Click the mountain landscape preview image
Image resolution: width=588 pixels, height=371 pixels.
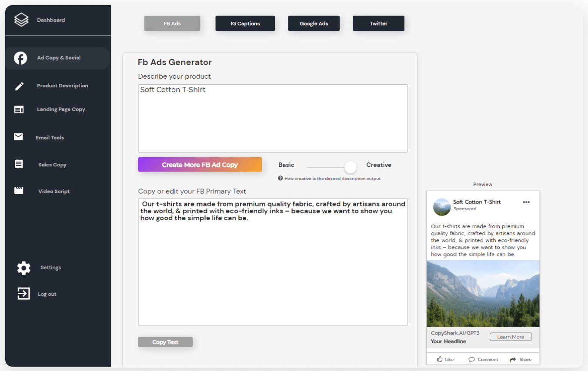pos(483,293)
